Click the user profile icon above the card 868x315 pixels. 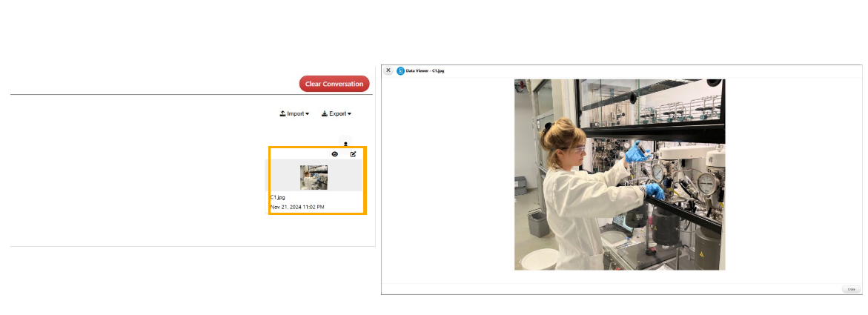(x=345, y=144)
